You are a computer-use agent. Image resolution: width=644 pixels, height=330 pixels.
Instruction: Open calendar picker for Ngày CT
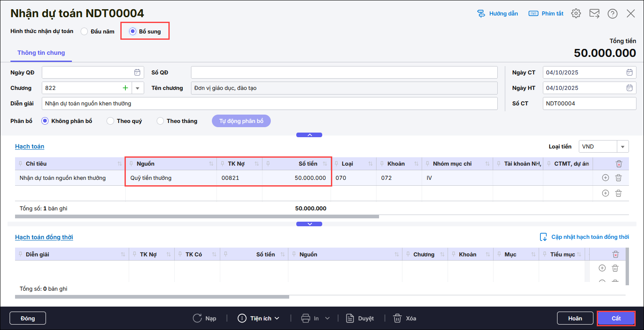tap(629, 72)
